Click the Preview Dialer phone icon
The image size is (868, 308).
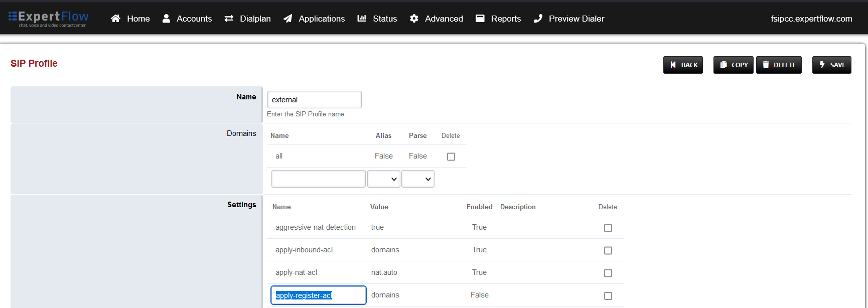538,19
